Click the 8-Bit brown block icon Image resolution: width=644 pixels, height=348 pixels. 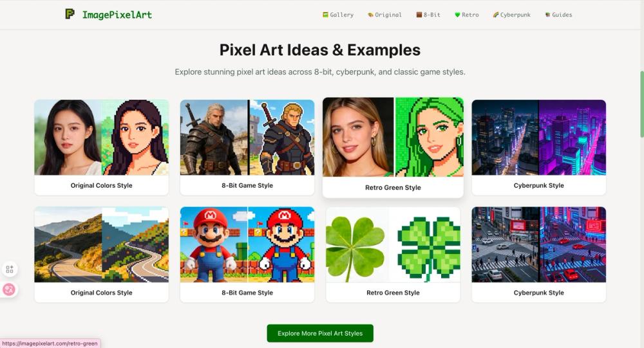pyautogui.click(x=419, y=15)
